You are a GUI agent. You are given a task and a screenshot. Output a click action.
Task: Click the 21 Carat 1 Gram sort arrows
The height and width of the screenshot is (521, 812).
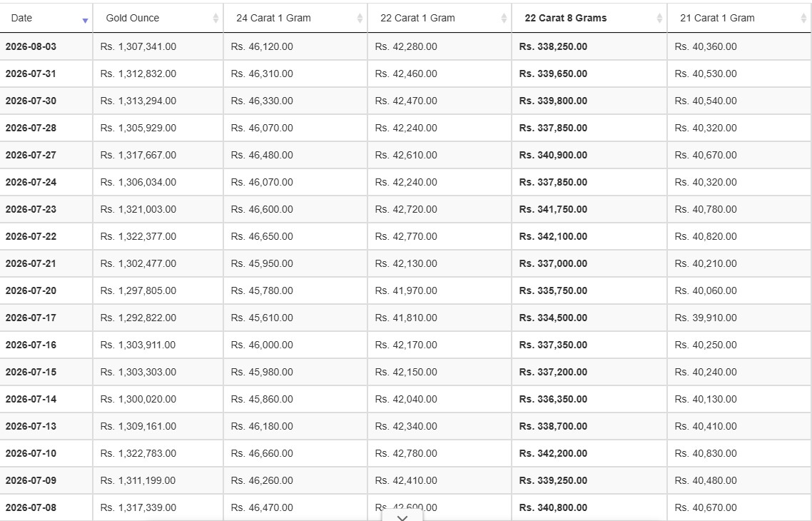tap(803, 18)
